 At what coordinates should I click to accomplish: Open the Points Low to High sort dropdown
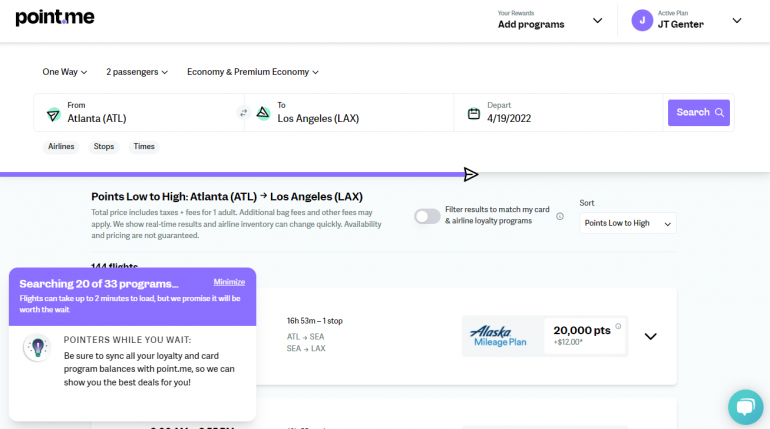coord(628,223)
